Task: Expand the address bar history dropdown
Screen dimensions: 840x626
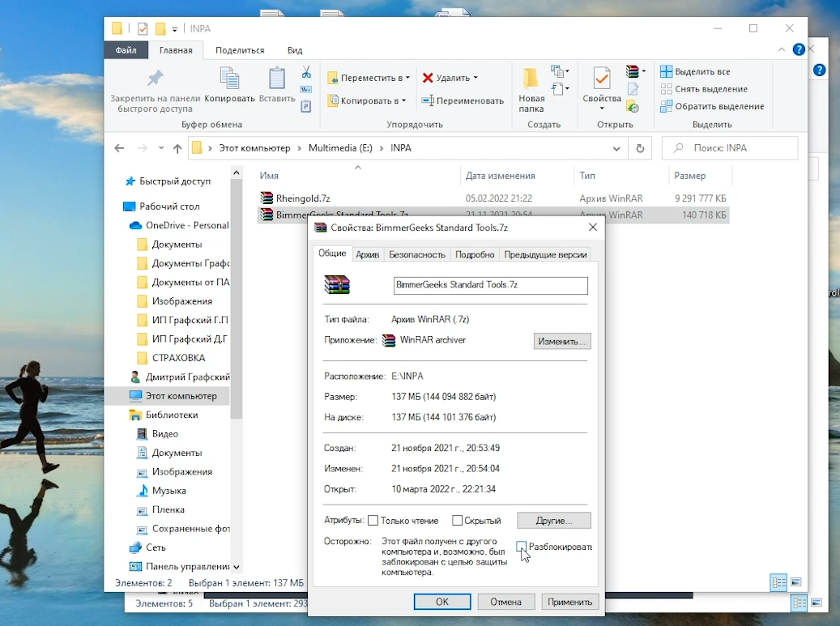Action: click(616, 148)
